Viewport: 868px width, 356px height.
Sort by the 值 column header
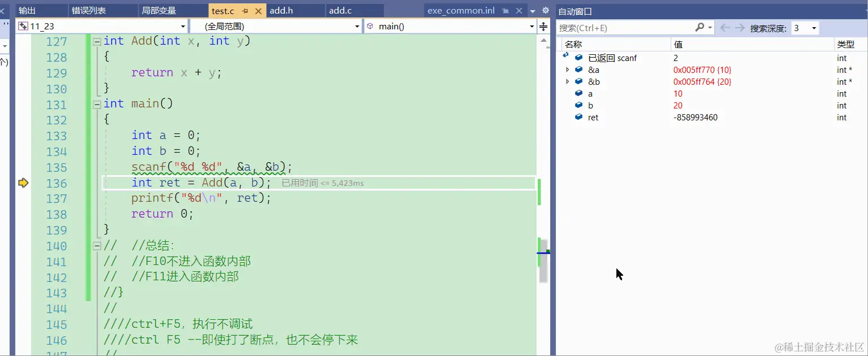[x=753, y=44]
